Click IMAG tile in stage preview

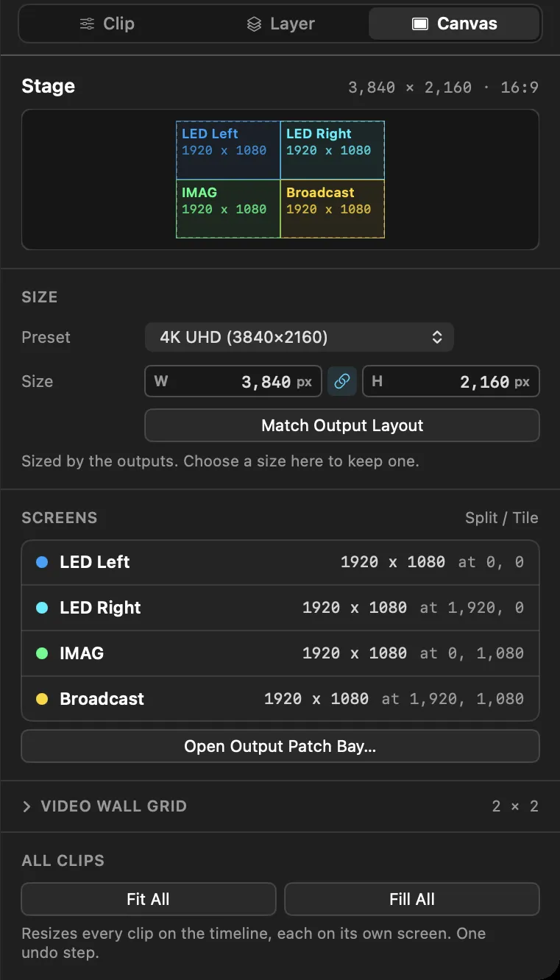228,209
